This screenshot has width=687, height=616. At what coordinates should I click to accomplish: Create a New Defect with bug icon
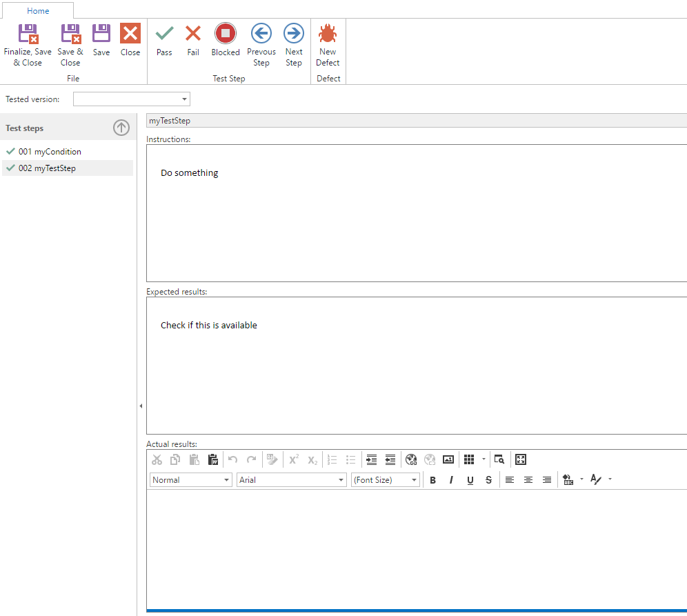(328, 34)
